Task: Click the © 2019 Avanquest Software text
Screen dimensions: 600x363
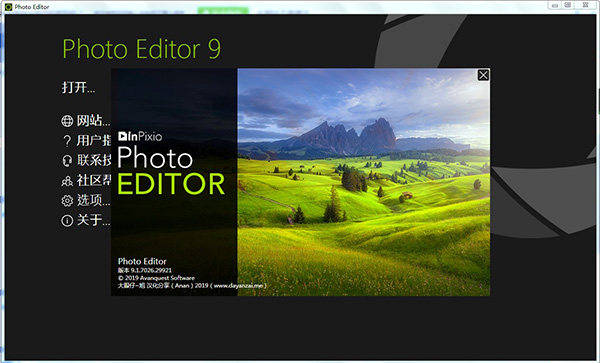Action: click(156, 278)
